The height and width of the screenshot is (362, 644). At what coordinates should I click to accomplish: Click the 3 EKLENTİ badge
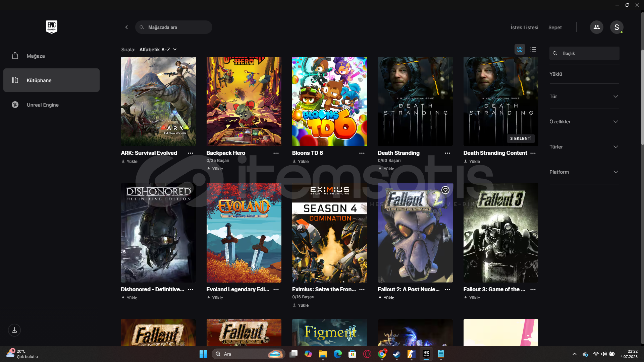(x=521, y=138)
